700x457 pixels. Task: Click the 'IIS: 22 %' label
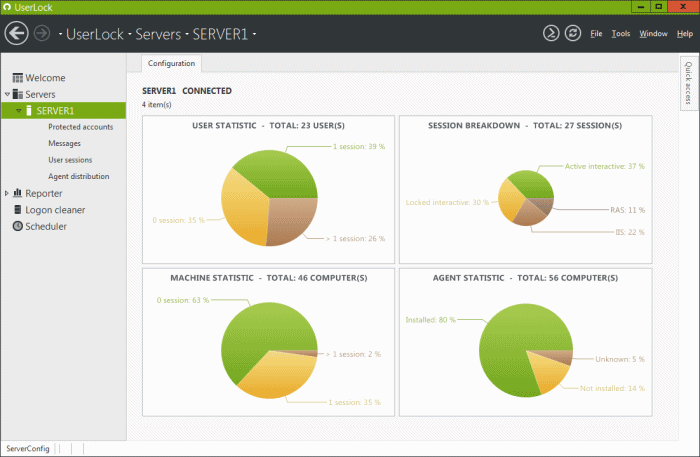pyautogui.click(x=630, y=232)
